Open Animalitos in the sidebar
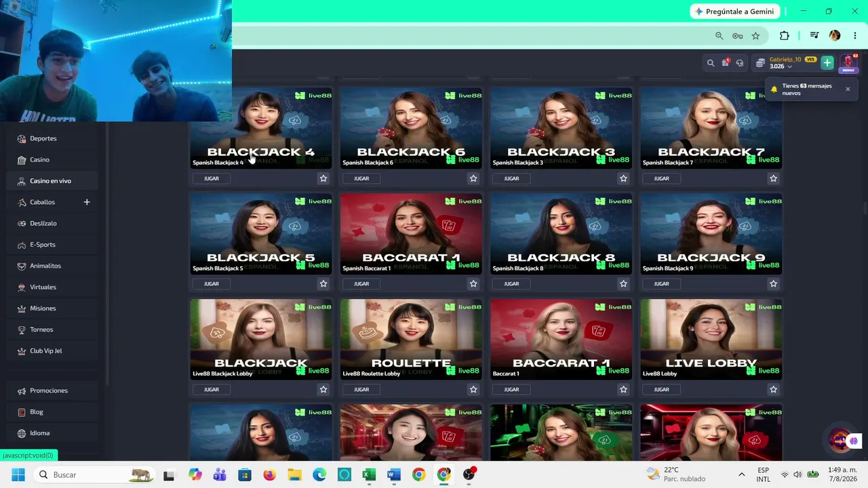This screenshot has height=488, width=868. (x=51, y=266)
